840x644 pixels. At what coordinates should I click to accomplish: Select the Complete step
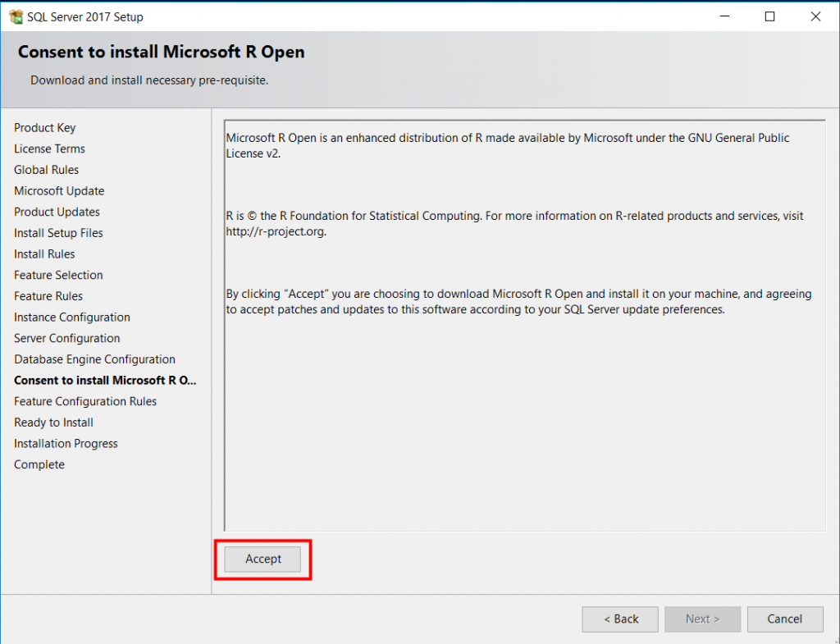39,464
